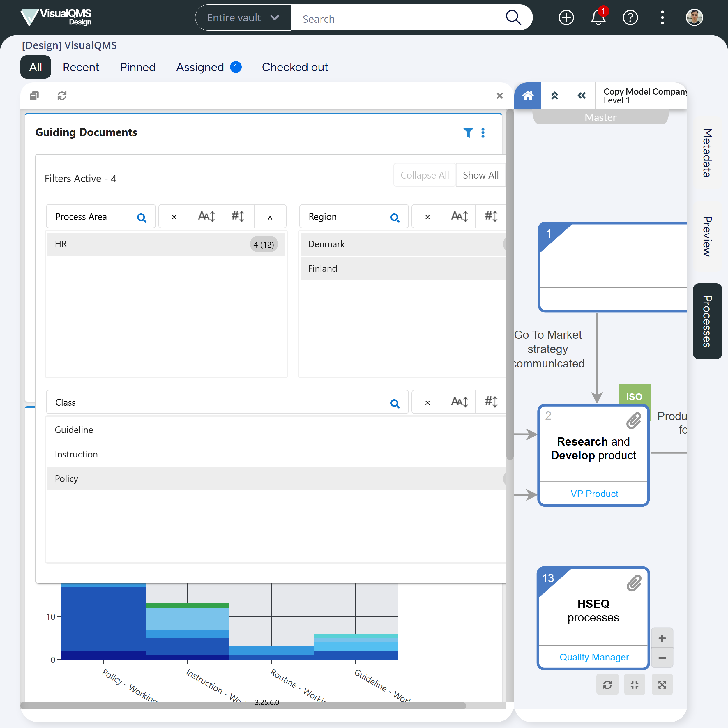
Task: Click zoom in plus on process map
Action: pyautogui.click(x=662, y=638)
